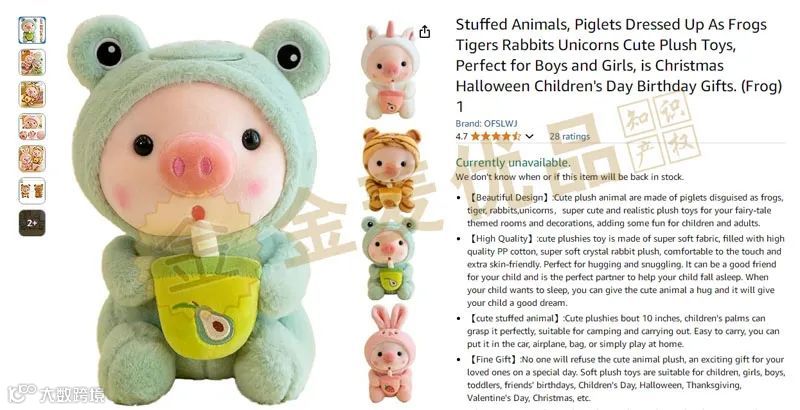Choose the tiger piglet variant

[x=391, y=170]
